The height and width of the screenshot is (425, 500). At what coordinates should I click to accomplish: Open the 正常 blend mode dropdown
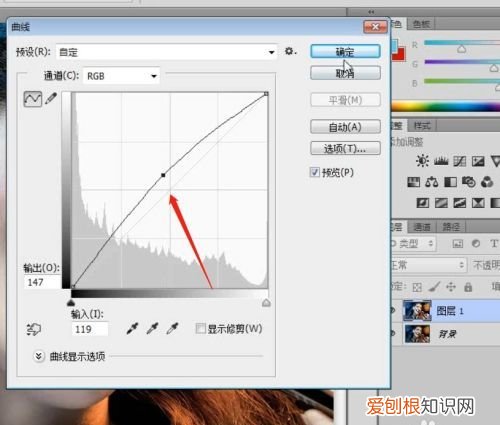[428, 265]
